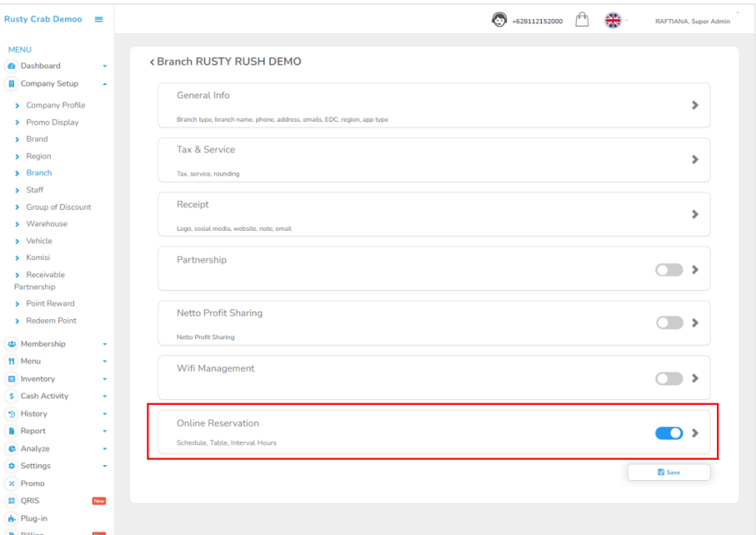
Task: Click the Membership icon in sidebar
Action: pyautogui.click(x=12, y=344)
